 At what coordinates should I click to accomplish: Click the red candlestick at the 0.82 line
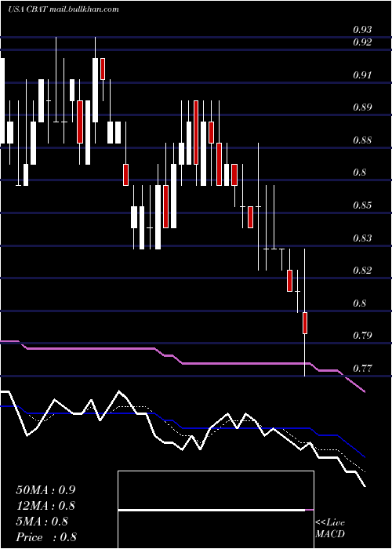(289, 281)
